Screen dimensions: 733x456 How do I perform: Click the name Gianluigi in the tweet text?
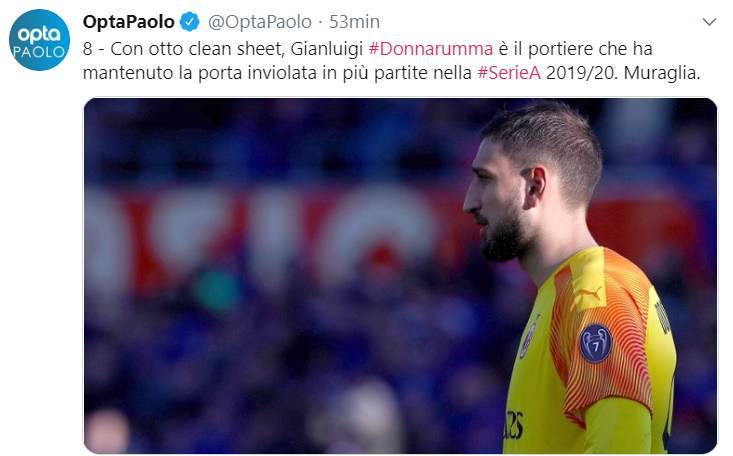327,49
